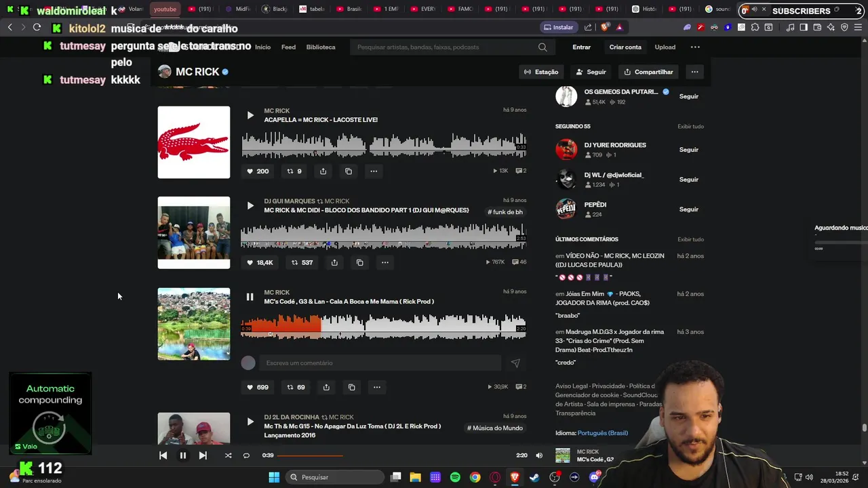Follow PEPÉDI
Screen dimensions: 868x488
click(x=688, y=209)
